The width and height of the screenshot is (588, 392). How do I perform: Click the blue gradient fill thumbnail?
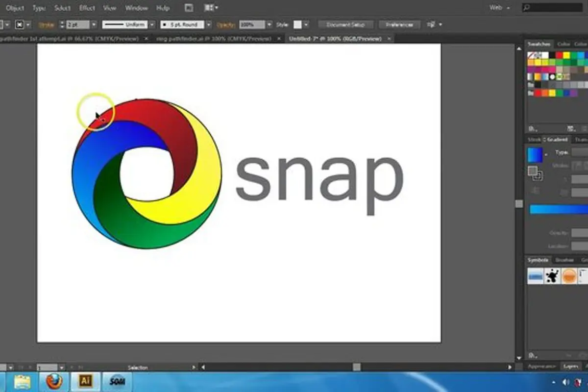(x=535, y=155)
